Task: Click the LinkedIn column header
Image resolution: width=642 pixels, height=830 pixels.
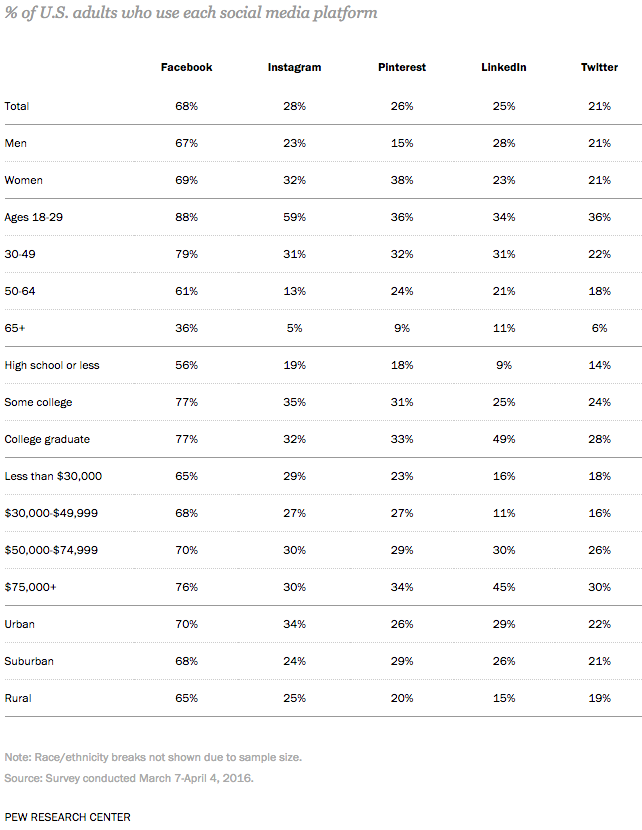Action: click(x=503, y=67)
